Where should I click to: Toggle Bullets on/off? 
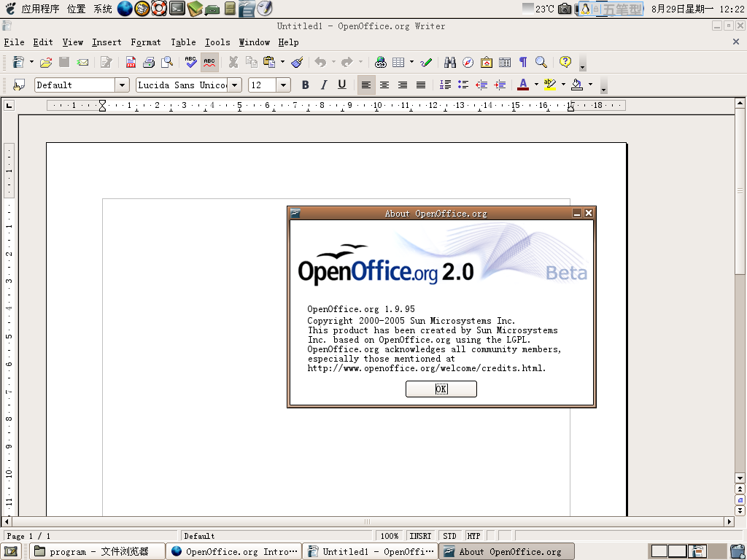(x=463, y=85)
